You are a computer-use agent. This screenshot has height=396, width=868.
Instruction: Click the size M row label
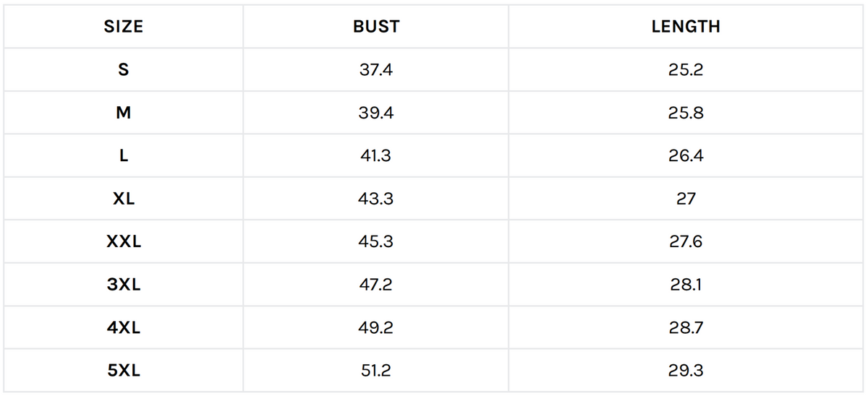[x=124, y=113]
